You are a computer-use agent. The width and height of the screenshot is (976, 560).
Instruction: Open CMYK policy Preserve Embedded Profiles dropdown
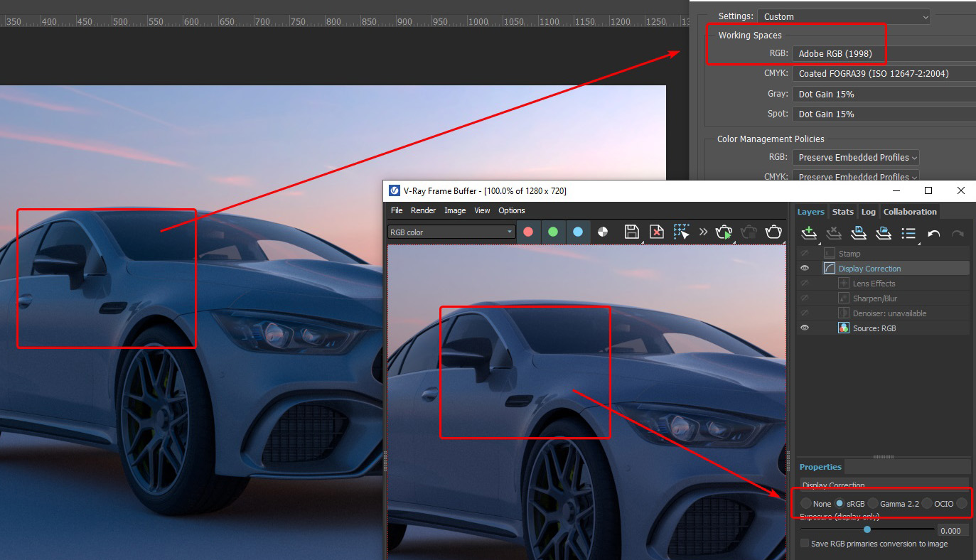pos(856,176)
